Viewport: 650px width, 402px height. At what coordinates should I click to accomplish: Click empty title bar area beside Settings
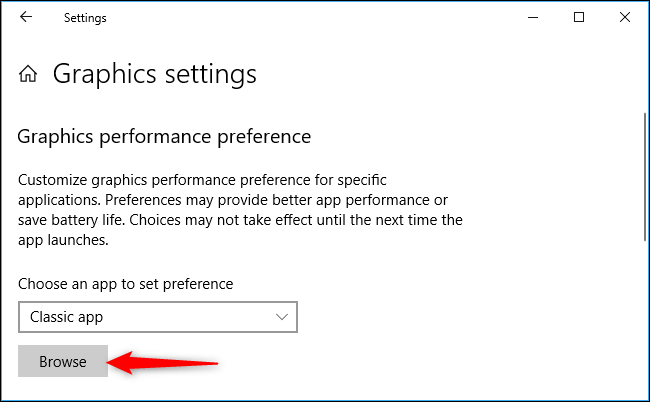(x=315, y=17)
